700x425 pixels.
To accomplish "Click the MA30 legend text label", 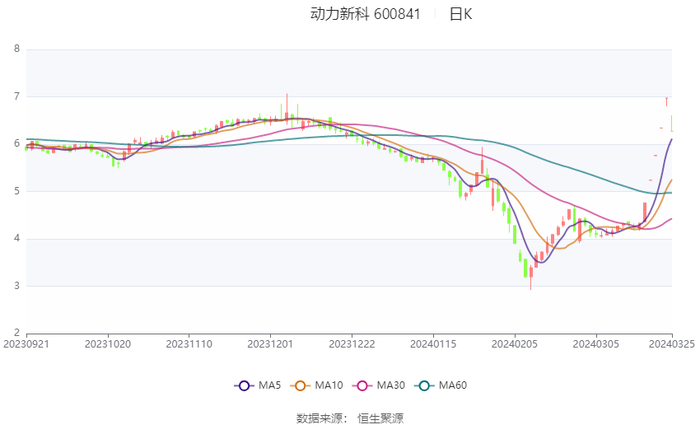I will coord(391,386).
